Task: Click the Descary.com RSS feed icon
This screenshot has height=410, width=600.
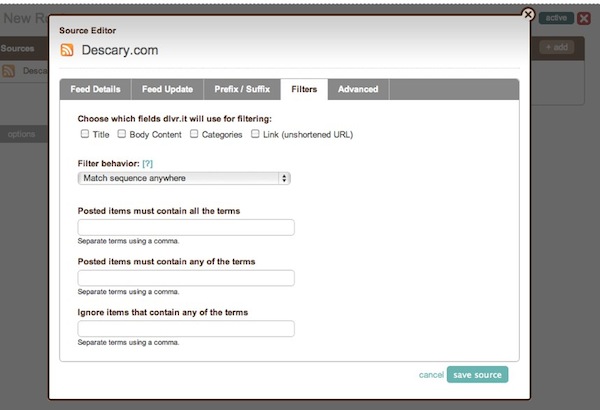Action: (x=67, y=50)
